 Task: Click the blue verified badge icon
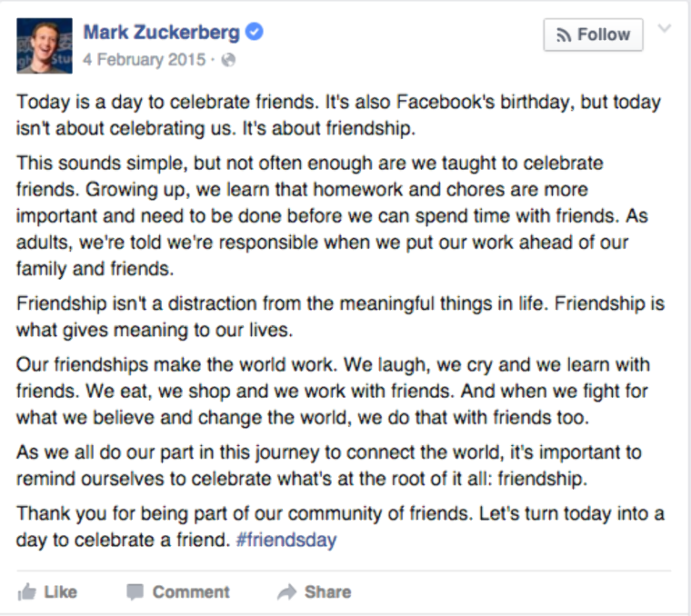255,32
